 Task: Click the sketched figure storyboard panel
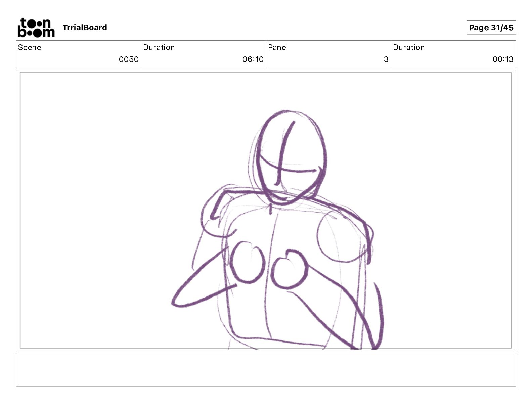(x=266, y=211)
